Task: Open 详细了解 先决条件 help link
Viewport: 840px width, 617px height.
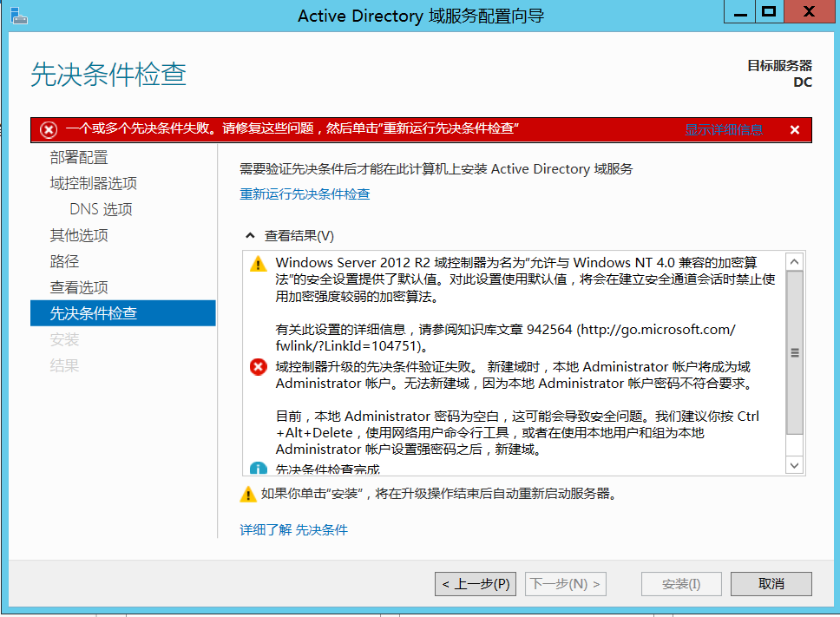Action: 293,529
